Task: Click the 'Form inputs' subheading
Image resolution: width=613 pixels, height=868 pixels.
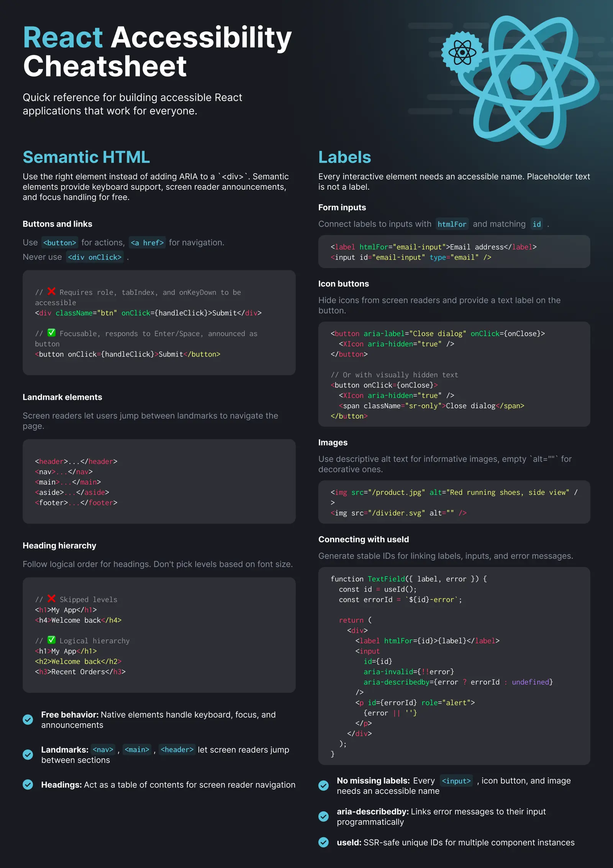Action: [x=342, y=207]
